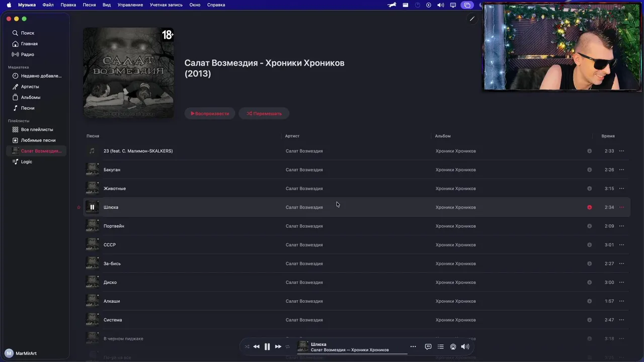Open more options for Бакуган
644x362 pixels.
(622, 170)
